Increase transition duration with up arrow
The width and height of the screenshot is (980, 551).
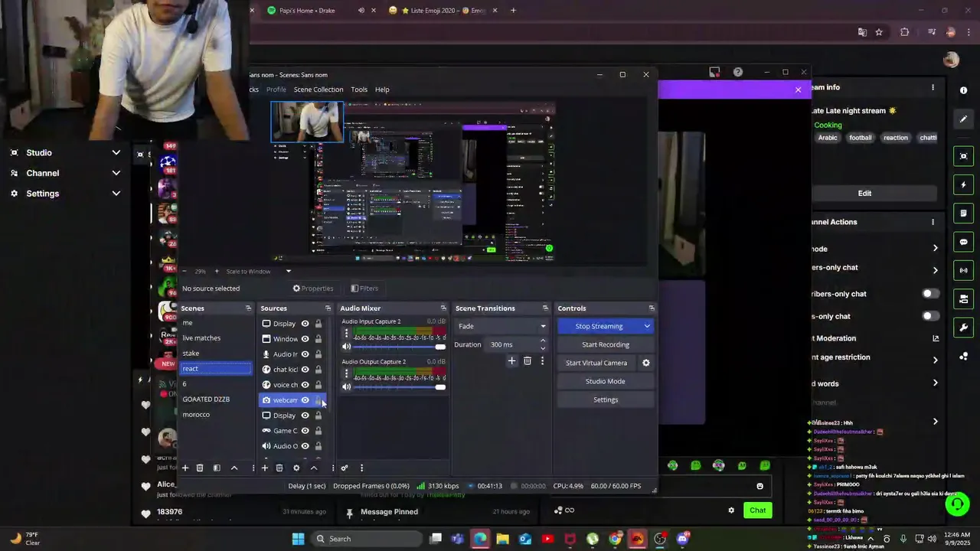pos(543,341)
